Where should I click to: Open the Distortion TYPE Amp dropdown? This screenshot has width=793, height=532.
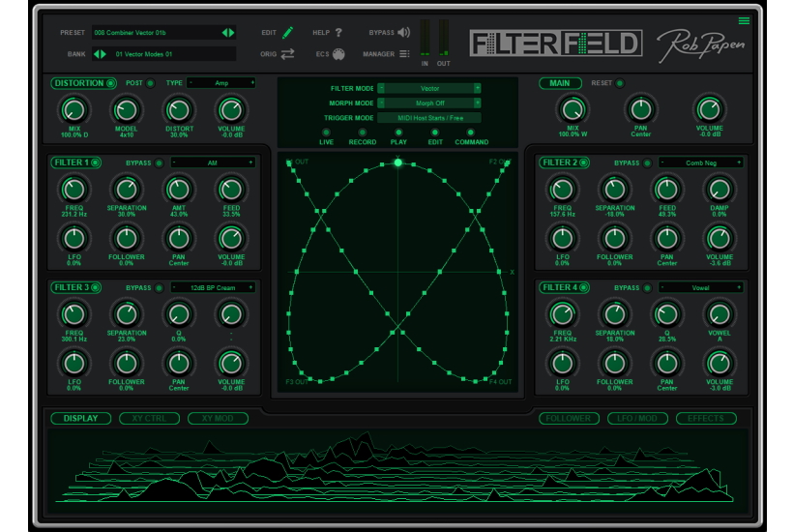[221, 83]
